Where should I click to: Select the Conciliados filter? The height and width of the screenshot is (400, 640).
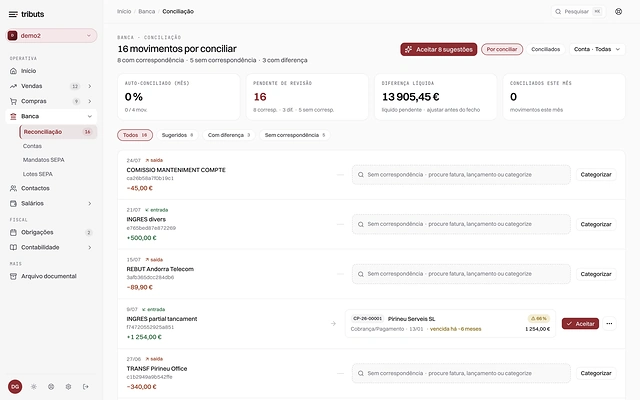coord(546,49)
